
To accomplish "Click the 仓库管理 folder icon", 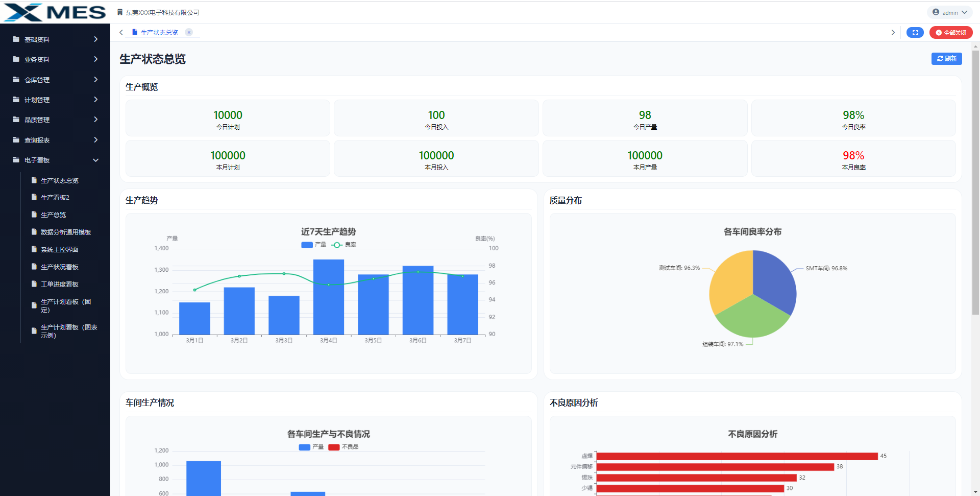I will 16,80.
